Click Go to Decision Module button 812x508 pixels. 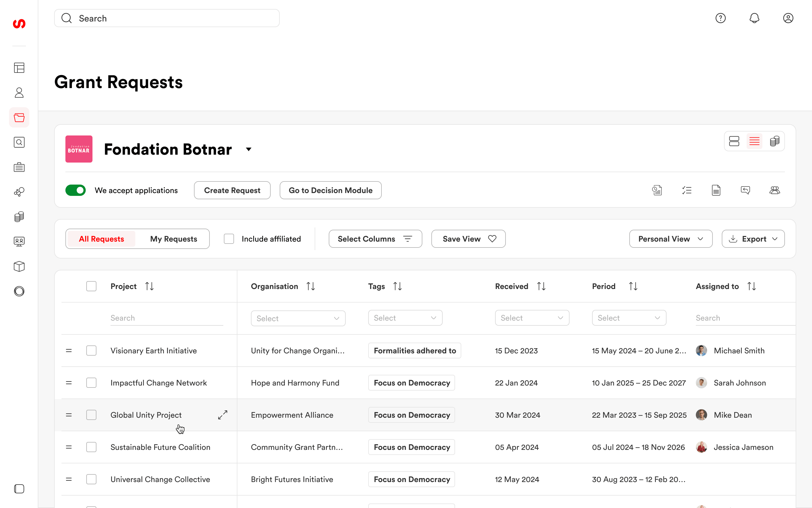330,190
